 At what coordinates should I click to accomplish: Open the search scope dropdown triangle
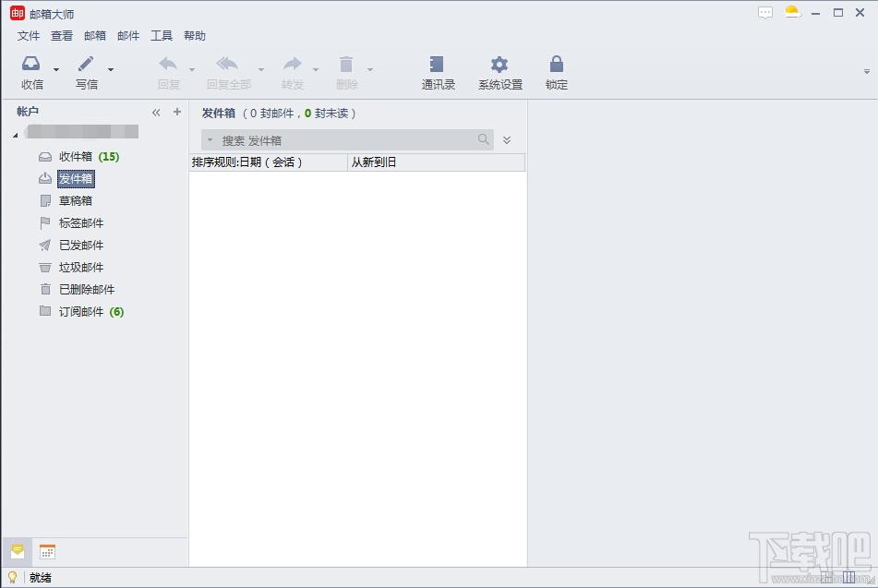point(210,139)
